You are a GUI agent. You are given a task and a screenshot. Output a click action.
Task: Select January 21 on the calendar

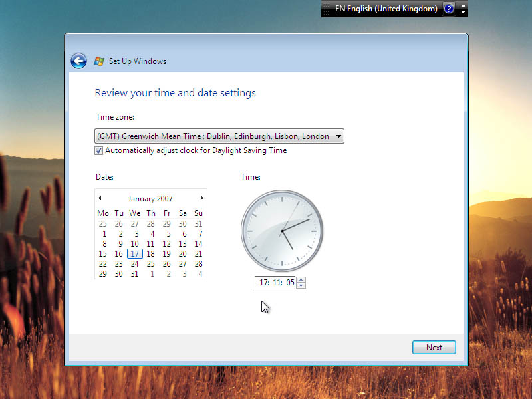coord(198,254)
